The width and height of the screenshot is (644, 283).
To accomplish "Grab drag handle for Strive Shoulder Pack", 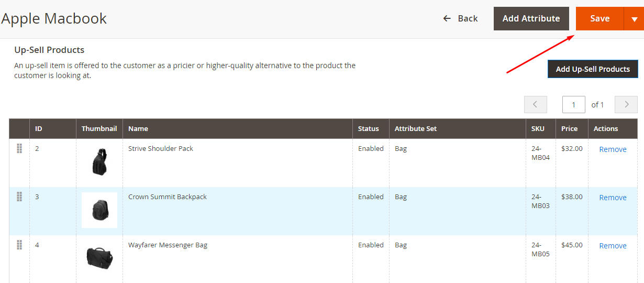I will (19, 148).
